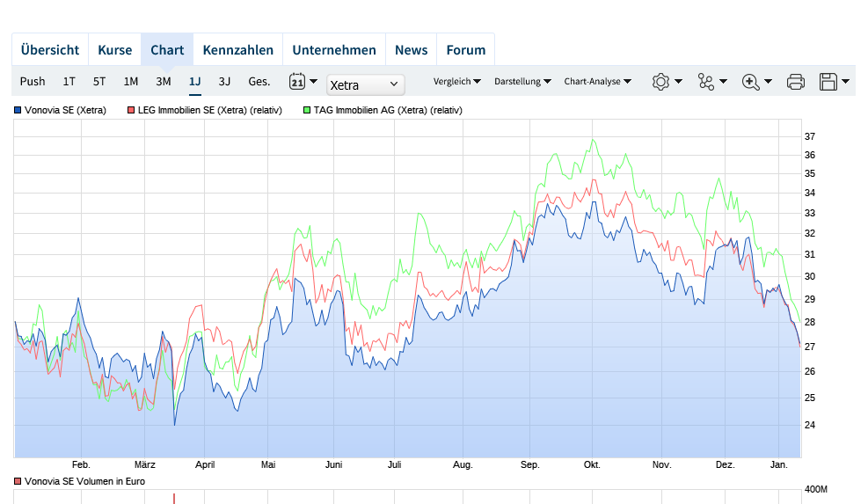The width and height of the screenshot is (868, 504).
Task: Go to the News tab
Action: 411,50
